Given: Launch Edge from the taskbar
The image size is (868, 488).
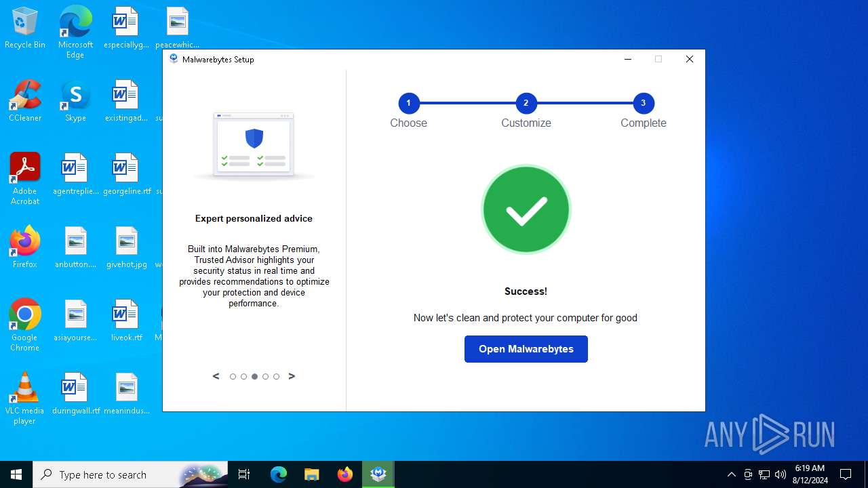Looking at the screenshot, I should [x=279, y=474].
